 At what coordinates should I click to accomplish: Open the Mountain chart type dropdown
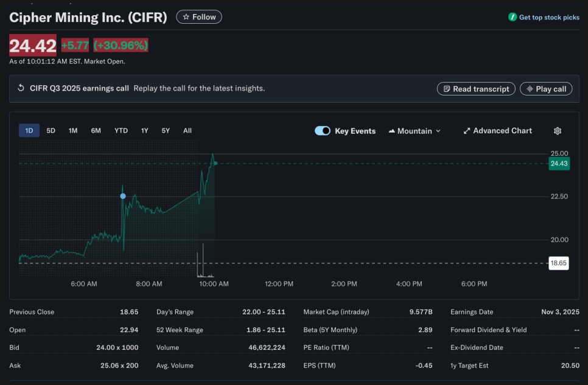[414, 131]
